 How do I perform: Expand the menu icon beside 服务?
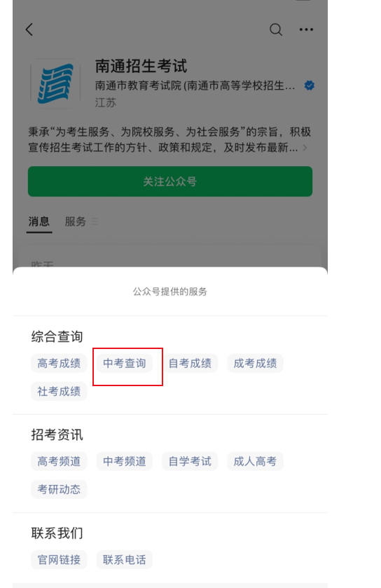95,221
